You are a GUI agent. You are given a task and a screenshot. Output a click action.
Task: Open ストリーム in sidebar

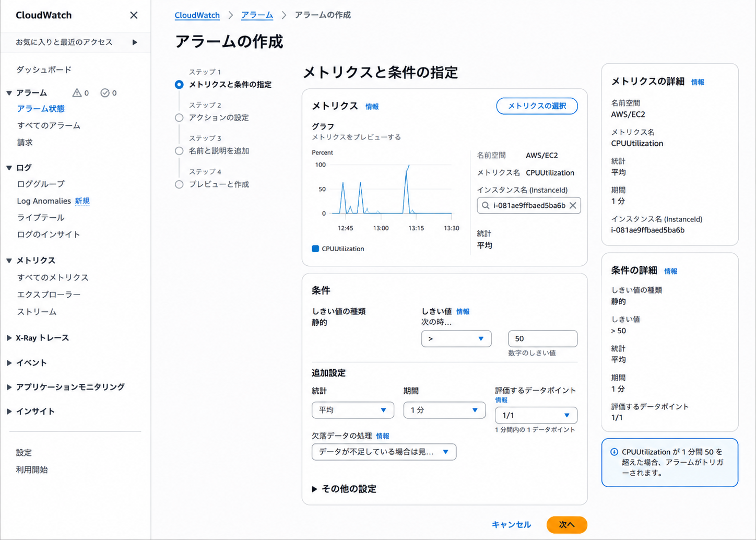37,312
